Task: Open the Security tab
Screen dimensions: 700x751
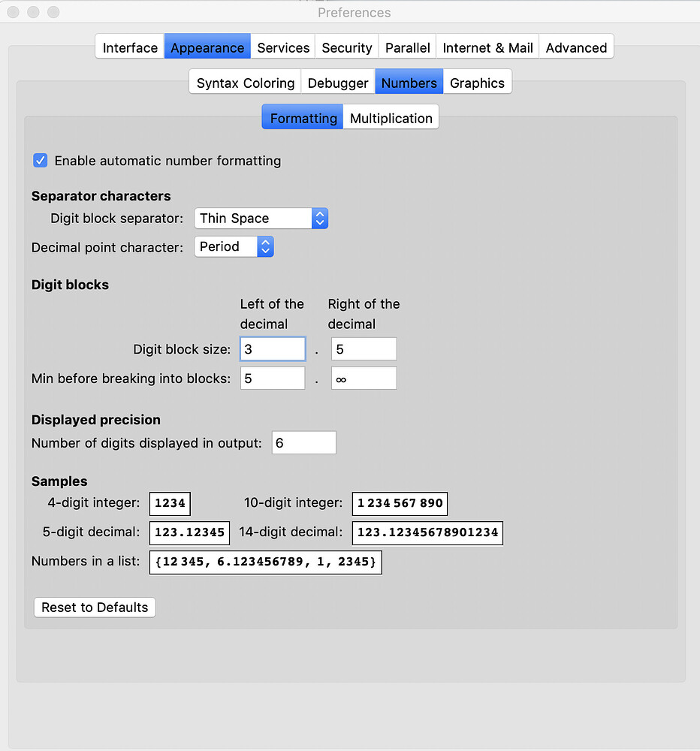Action: click(x=347, y=47)
